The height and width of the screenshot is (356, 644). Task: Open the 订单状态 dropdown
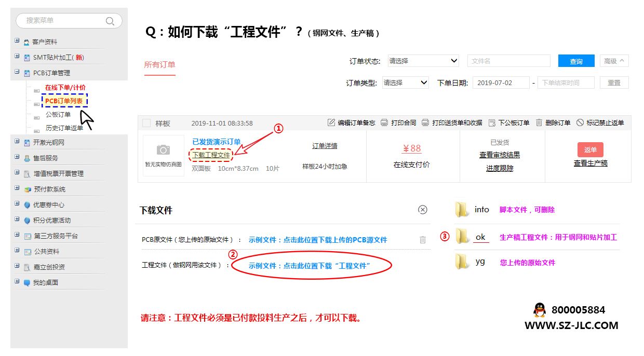point(423,61)
